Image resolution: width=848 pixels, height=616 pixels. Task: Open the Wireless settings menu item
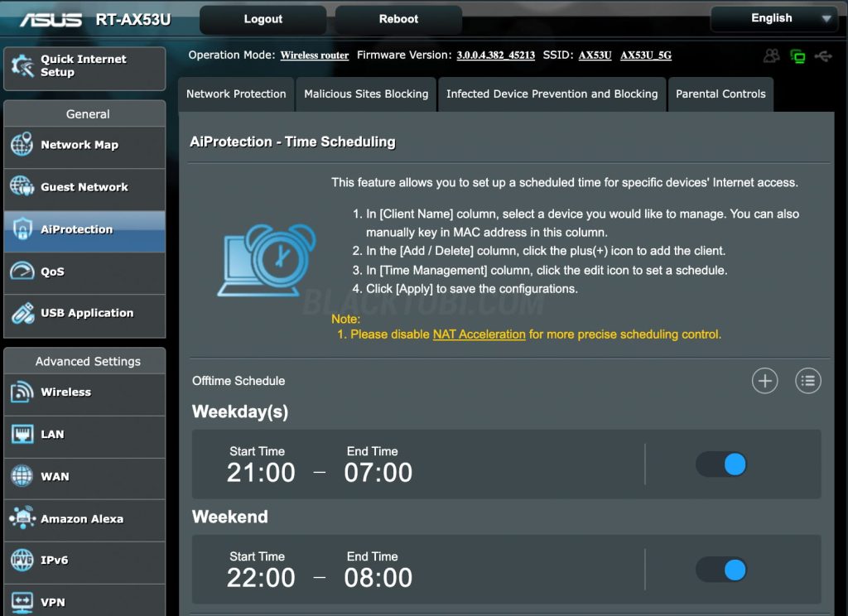coord(84,393)
